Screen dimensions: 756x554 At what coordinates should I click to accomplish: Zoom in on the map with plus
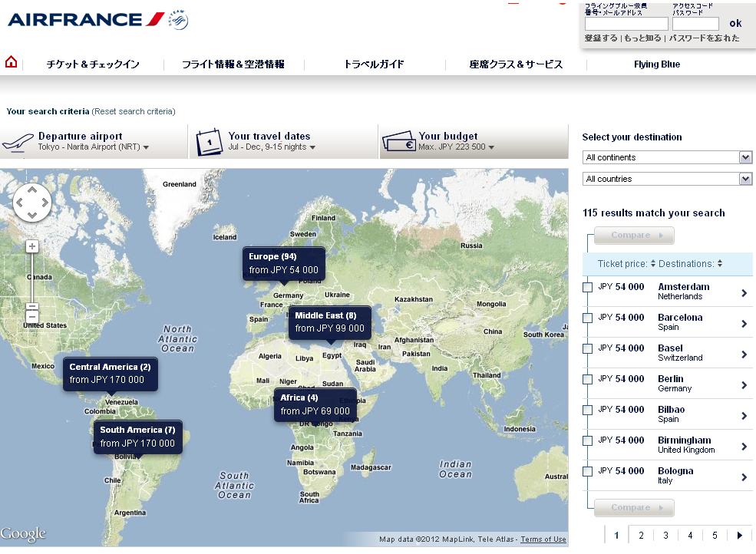(32, 246)
